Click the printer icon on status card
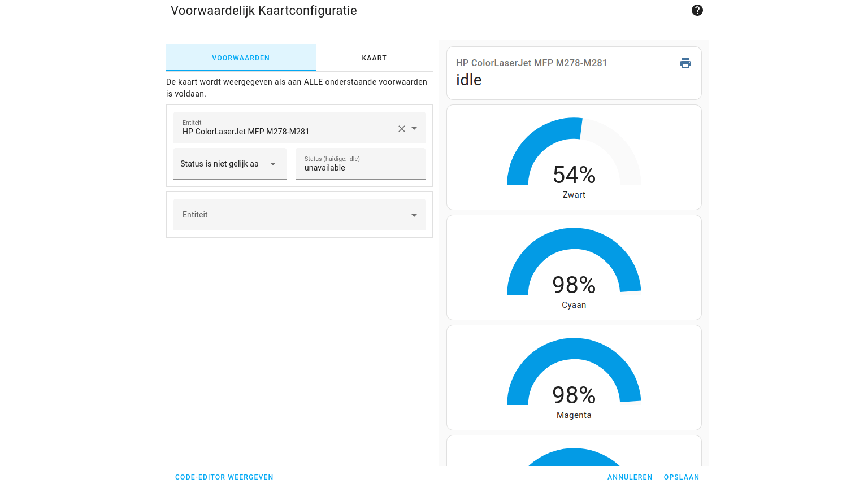868x488 pixels. pos(685,63)
